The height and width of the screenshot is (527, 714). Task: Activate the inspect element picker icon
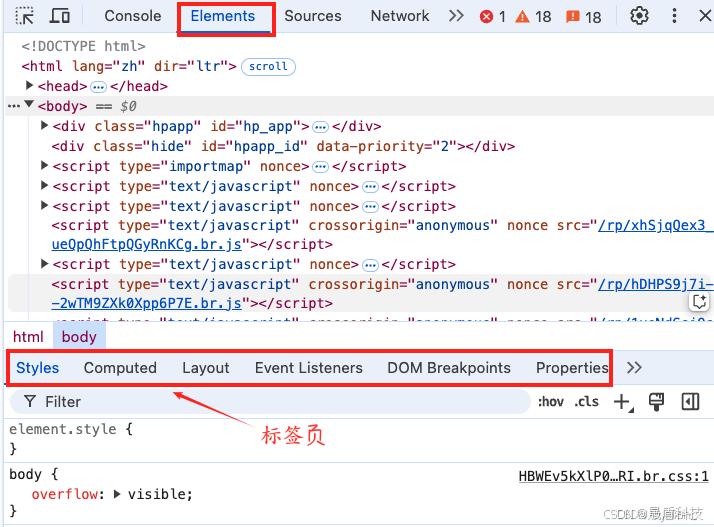pos(25,16)
